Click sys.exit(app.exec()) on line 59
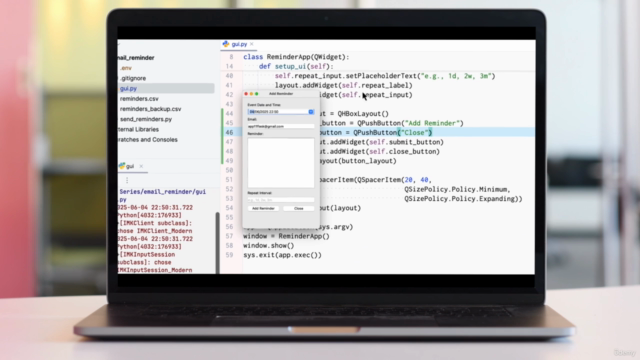Image resolution: width=640 pixels, height=360 pixels. point(282,255)
